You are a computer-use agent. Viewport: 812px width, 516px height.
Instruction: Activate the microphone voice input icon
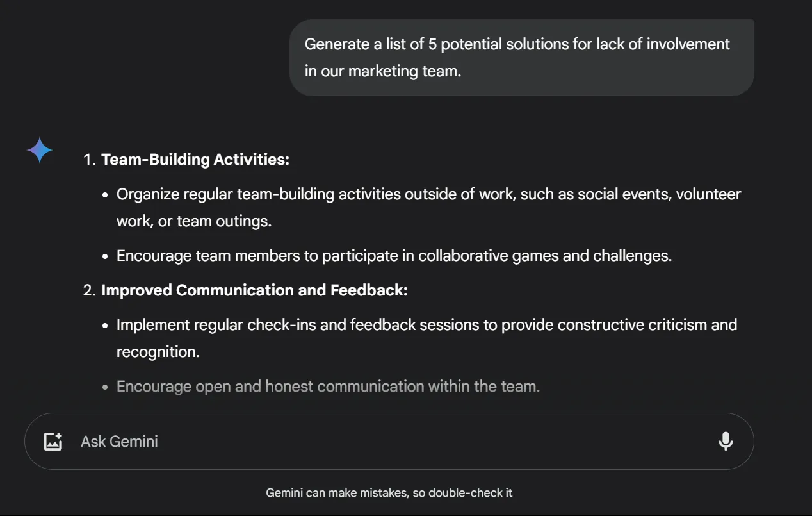coord(726,441)
